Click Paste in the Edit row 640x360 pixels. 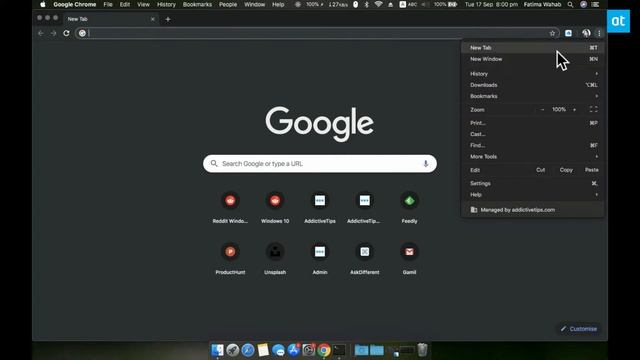coord(592,170)
